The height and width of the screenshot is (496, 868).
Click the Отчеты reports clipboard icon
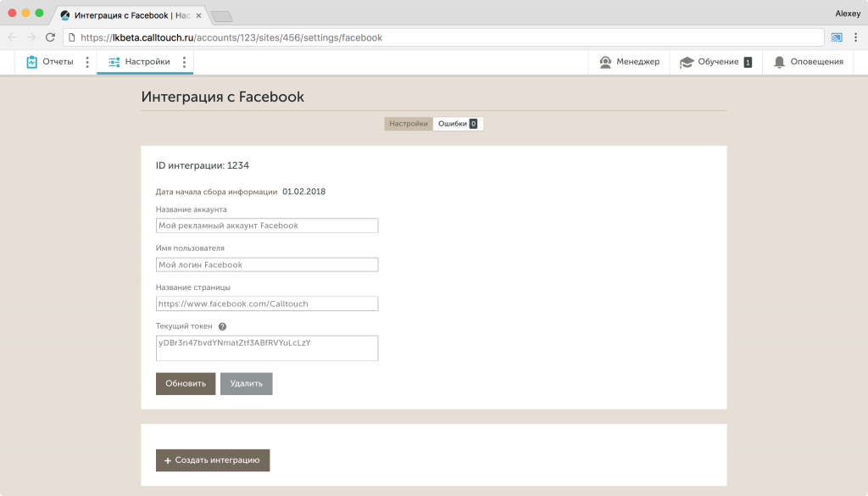(x=31, y=62)
